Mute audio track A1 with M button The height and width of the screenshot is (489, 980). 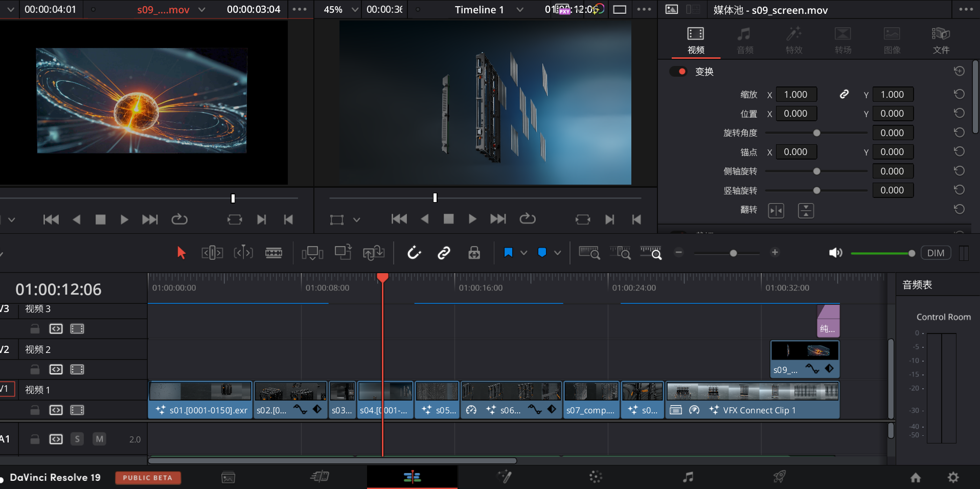tap(100, 439)
